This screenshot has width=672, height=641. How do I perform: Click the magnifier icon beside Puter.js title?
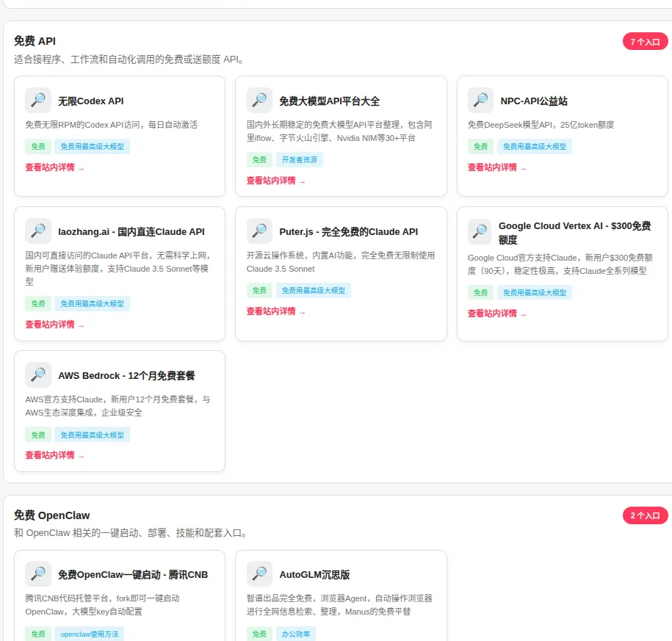(259, 231)
